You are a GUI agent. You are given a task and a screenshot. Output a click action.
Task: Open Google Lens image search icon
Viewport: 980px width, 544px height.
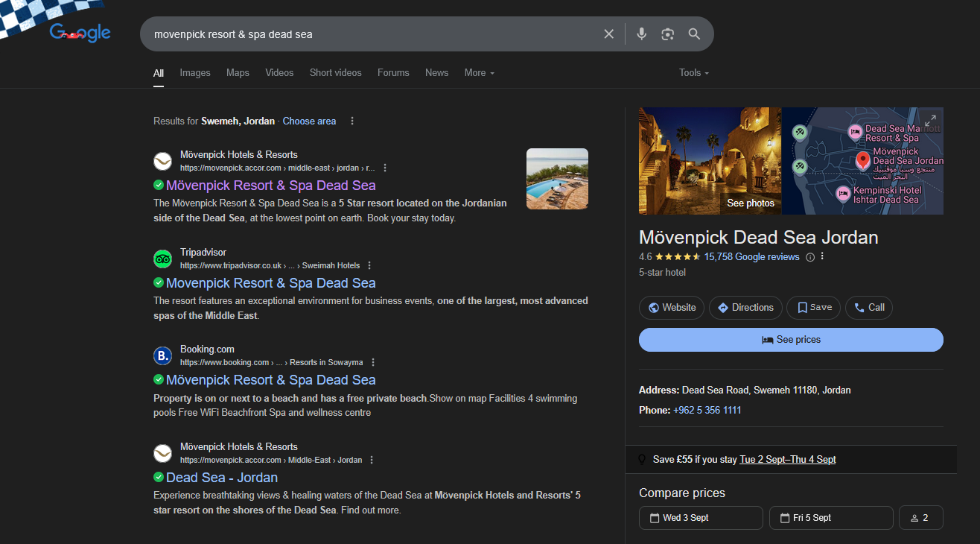pos(668,34)
